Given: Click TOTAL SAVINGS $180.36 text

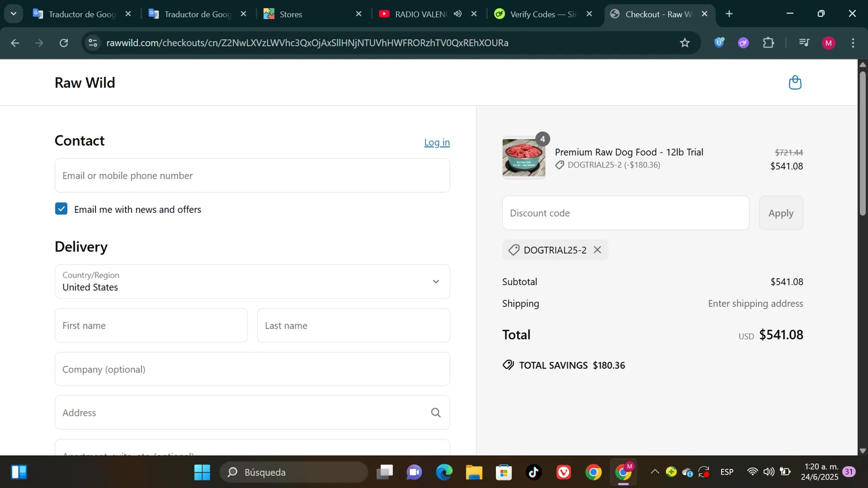Looking at the screenshot, I should coord(572,365).
